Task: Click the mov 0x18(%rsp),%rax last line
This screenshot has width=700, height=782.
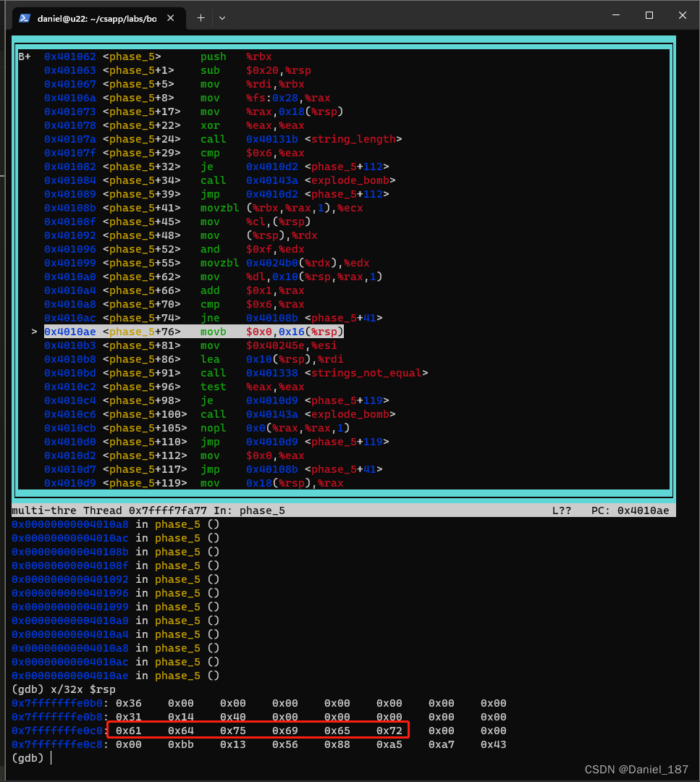Action: 194,483
